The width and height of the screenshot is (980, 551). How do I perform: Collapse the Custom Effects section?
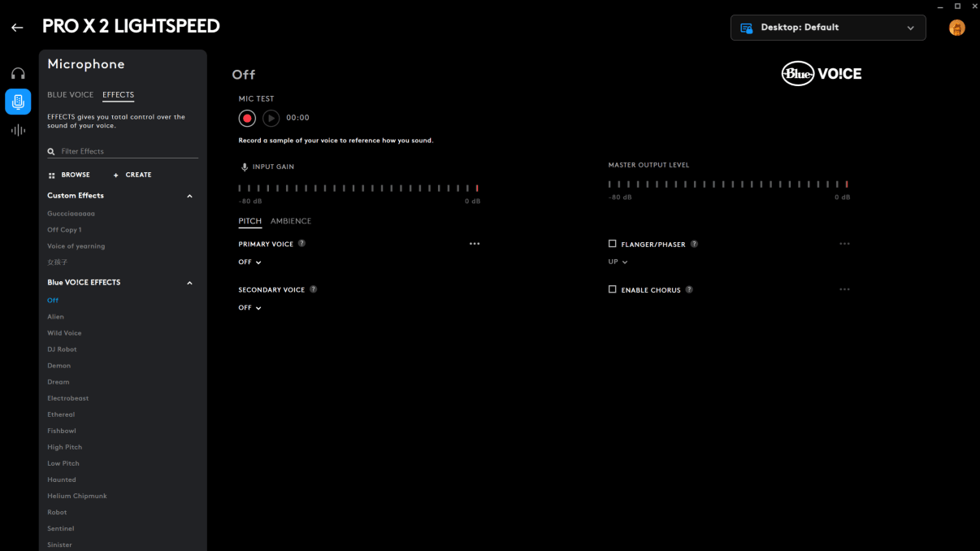[x=189, y=196]
